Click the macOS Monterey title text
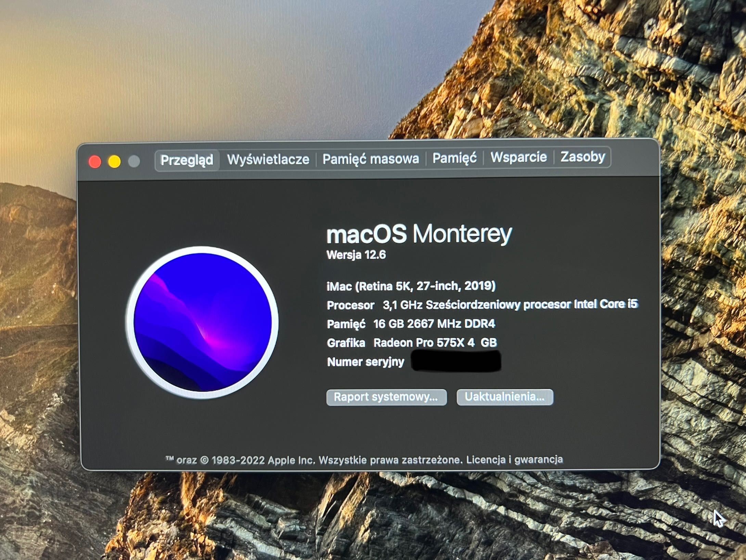Viewport: 746px width, 560px height. pos(419,234)
